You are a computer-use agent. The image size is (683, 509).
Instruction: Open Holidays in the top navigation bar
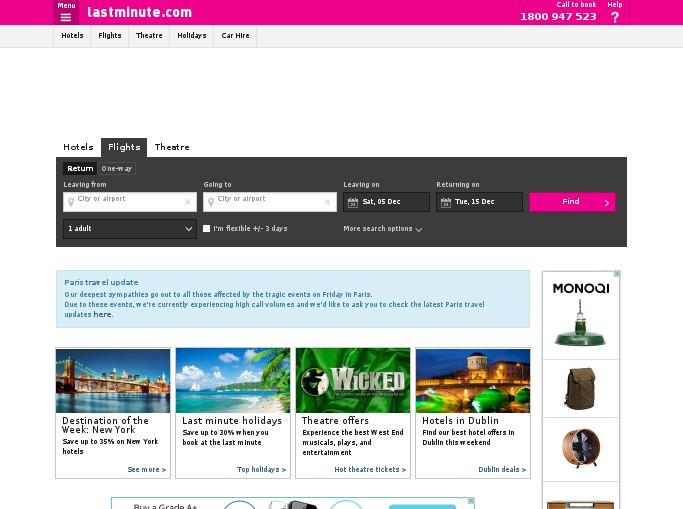tap(192, 36)
